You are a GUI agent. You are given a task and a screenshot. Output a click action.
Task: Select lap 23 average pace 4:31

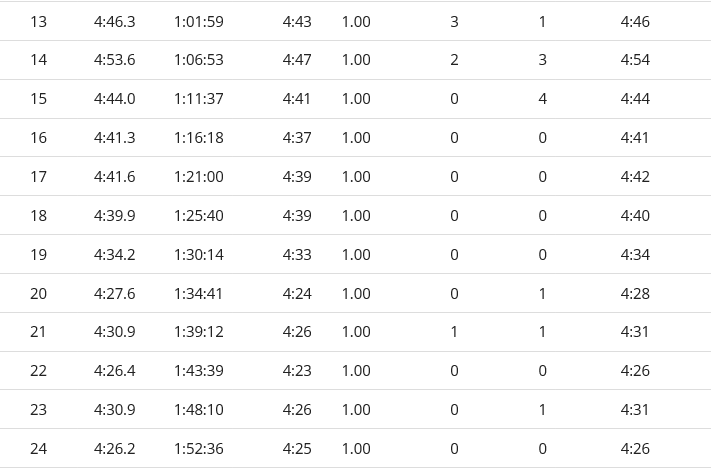[x=634, y=410]
